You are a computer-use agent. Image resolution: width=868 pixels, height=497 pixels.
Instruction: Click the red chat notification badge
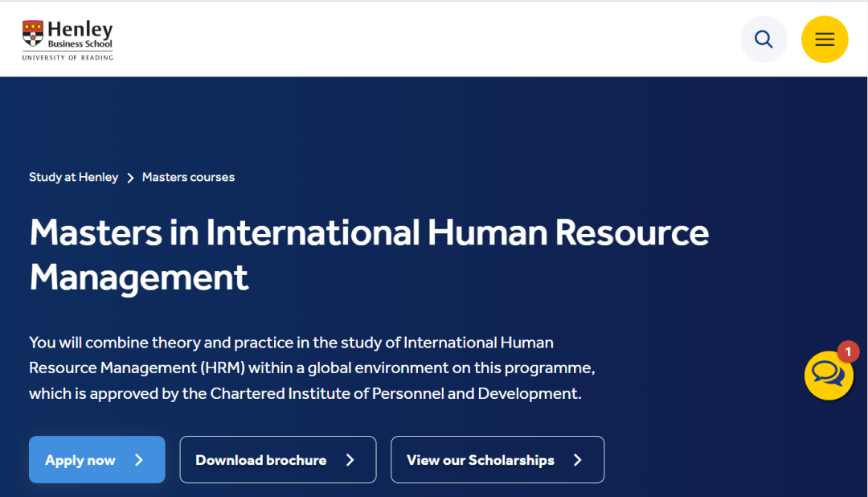click(x=848, y=352)
